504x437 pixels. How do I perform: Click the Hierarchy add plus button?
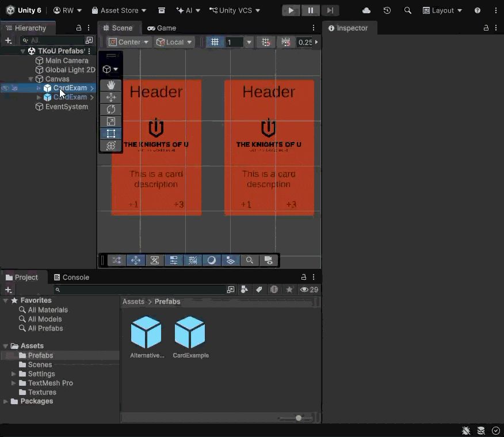pyautogui.click(x=9, y=40)
